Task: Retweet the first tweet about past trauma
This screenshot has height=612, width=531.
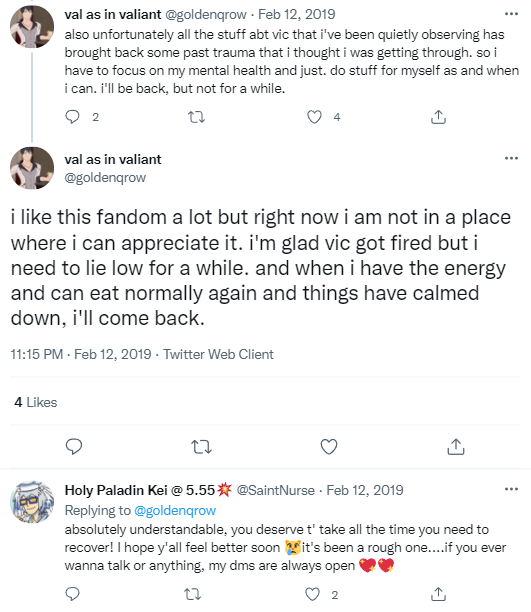Action: point(196,117)
